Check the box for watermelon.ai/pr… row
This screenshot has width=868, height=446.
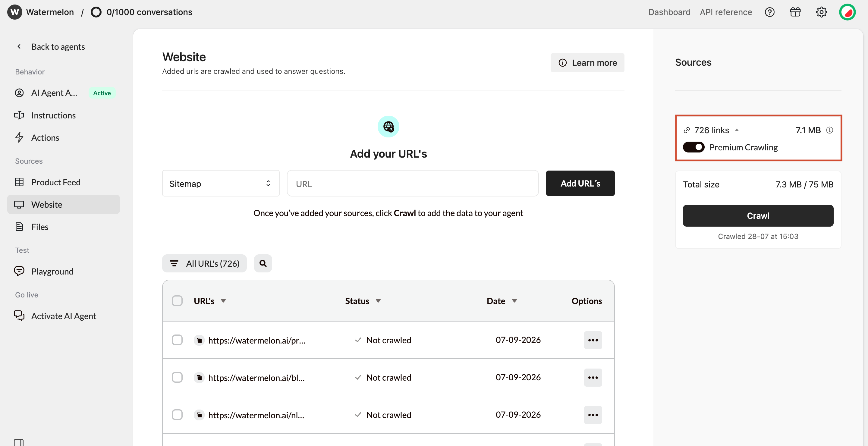177,340
